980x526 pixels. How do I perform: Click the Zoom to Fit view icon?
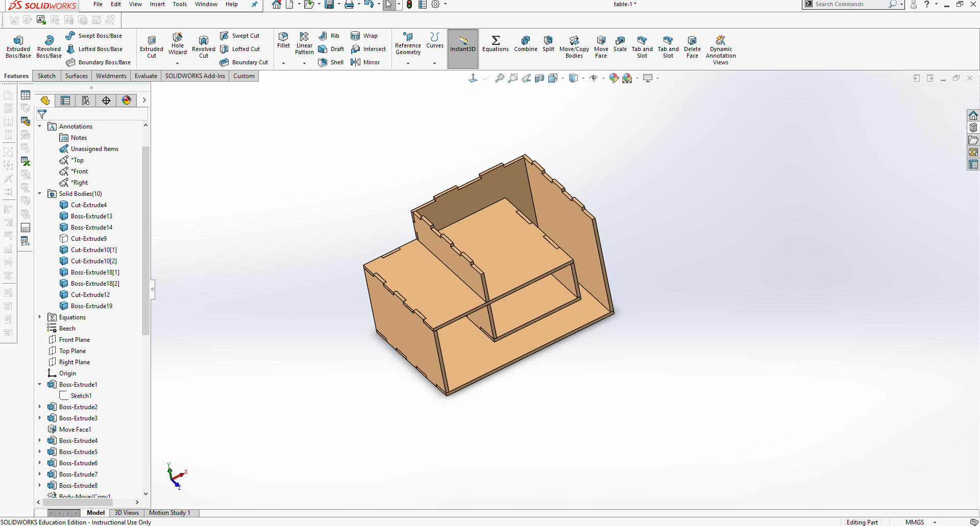(x=500, y=78)
